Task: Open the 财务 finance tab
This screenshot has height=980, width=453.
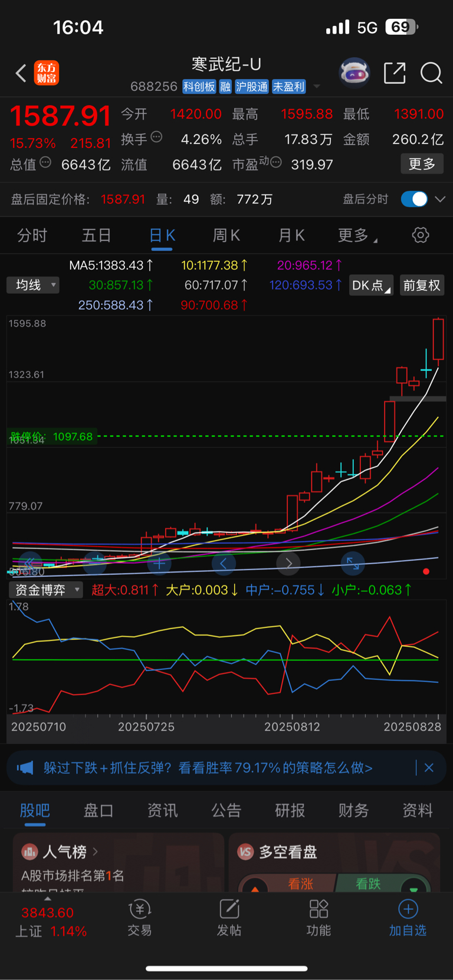Action: [x=354, y=810]
